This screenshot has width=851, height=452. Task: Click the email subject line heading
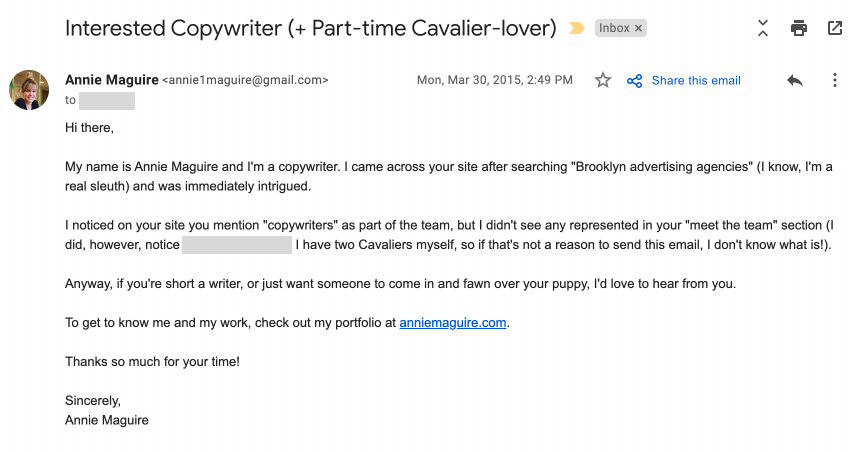(310, 28)
